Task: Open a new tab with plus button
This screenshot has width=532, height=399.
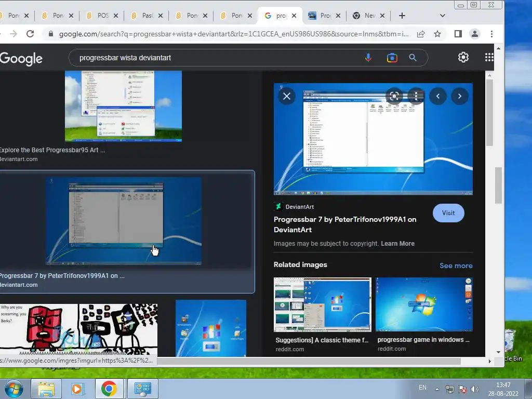Action: (x=402, y=16)
